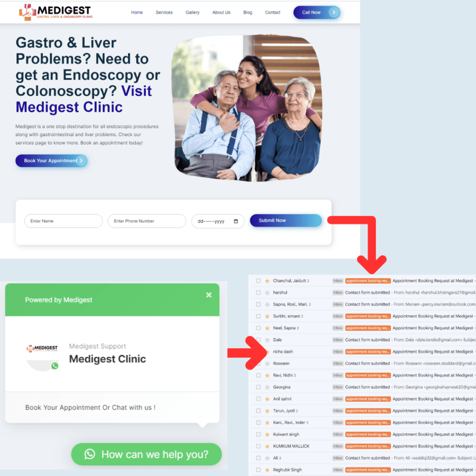Image resolution: width=476 pixels, height=476 pixels.
Task: Open the calendar picker icon in date field
Action: 236,221
